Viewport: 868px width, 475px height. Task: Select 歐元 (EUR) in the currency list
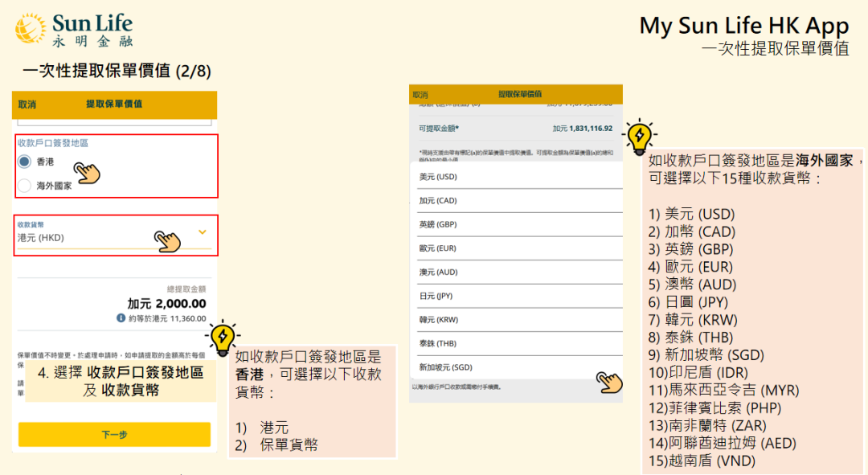click(438, 248)
